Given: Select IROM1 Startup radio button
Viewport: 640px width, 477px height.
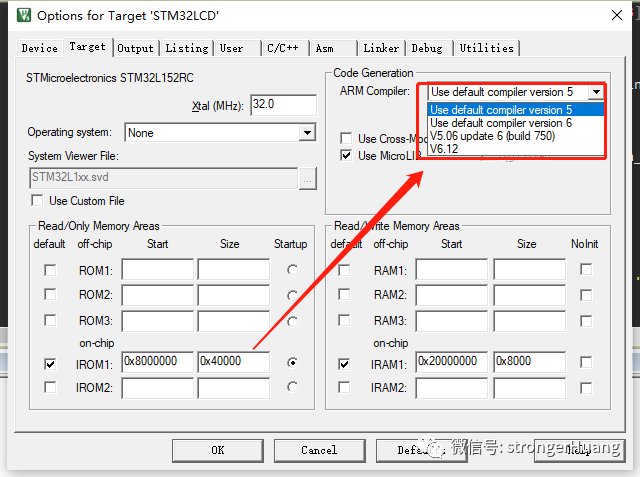Looking at the screenshot, I should click(292, 362).
